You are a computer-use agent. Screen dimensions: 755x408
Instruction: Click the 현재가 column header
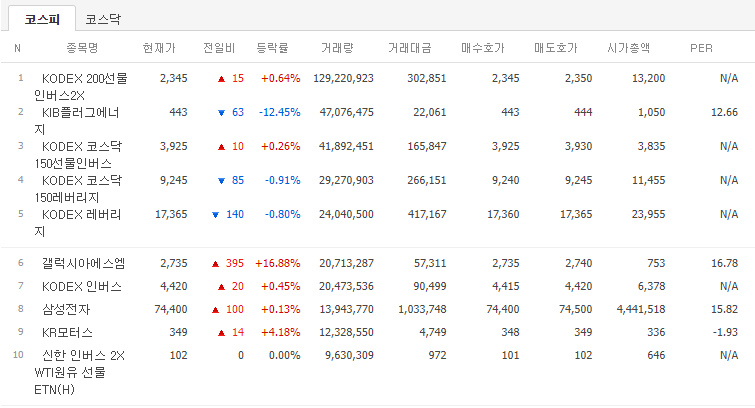(159, 48)
